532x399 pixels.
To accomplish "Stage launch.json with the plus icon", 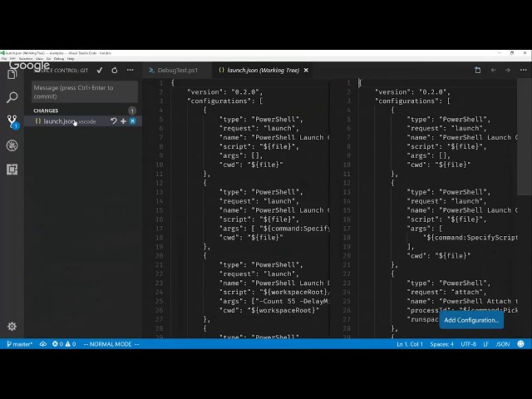I will click(123, 121).
